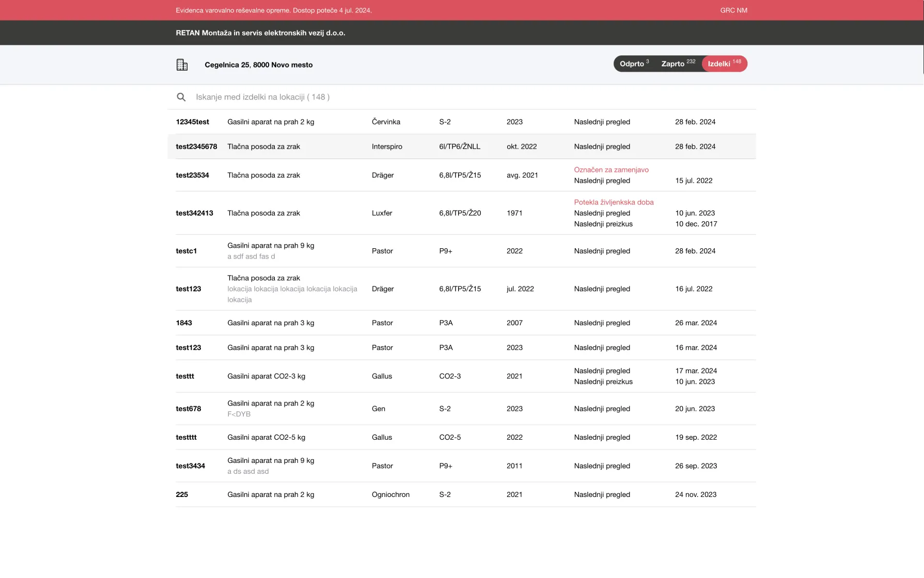Switch to the Zaprto tab

tap(677, 64)
